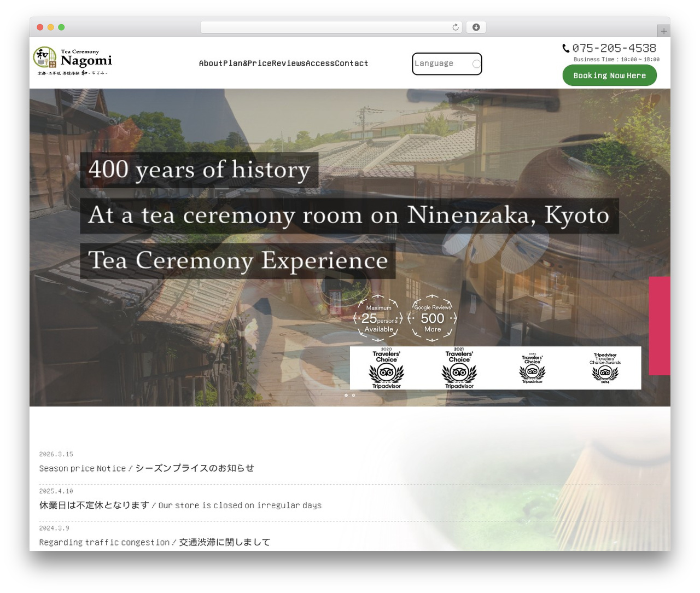700x593 pixels.
Task: Click the 'Tea Ceremony Experience' headline
Action: pyautogui.click(x=238, y=261)
